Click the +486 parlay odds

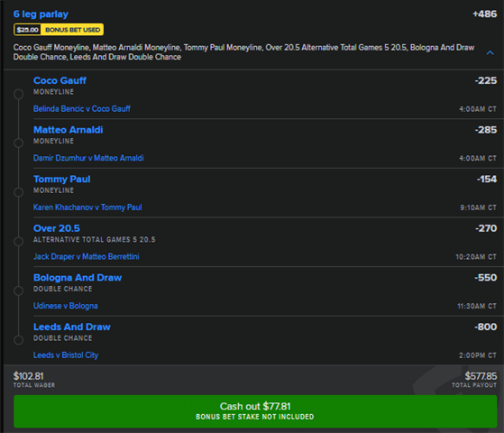(x=485, y=14)
